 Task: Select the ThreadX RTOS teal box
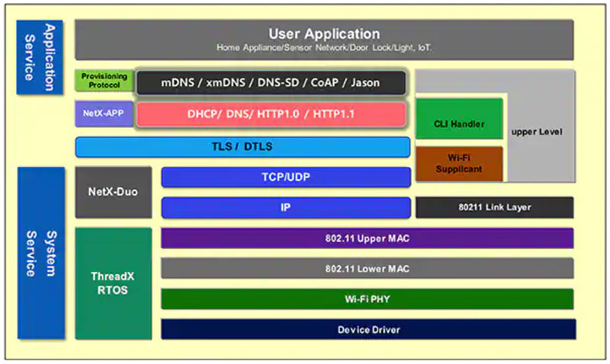click(113, 283)
